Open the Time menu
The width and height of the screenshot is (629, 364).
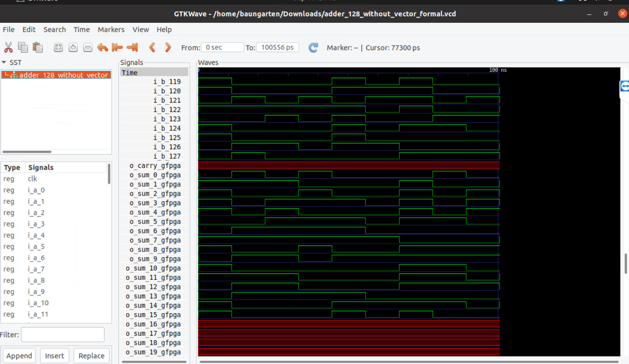pos(82,29)
